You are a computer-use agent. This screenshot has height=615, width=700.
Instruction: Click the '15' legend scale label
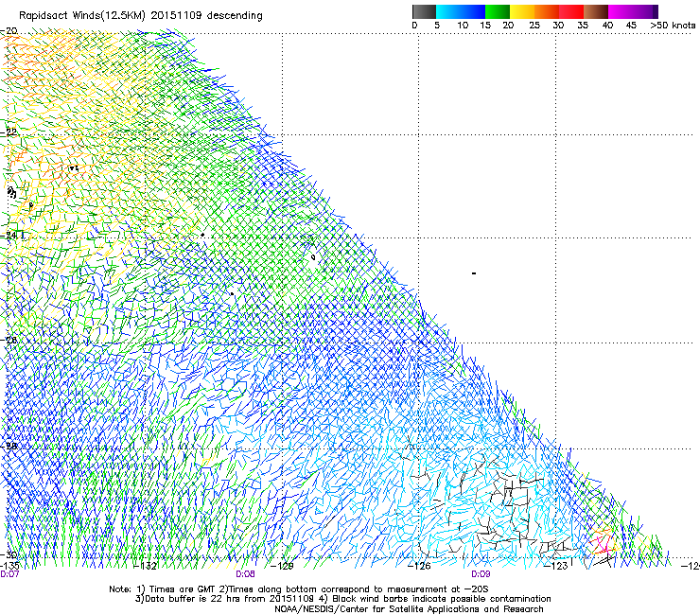pos(485,26)
